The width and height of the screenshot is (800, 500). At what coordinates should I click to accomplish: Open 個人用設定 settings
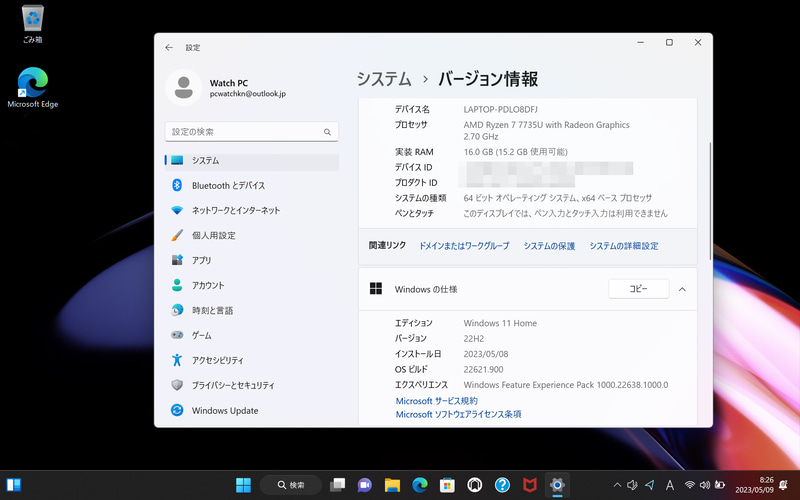pos(252,235)
